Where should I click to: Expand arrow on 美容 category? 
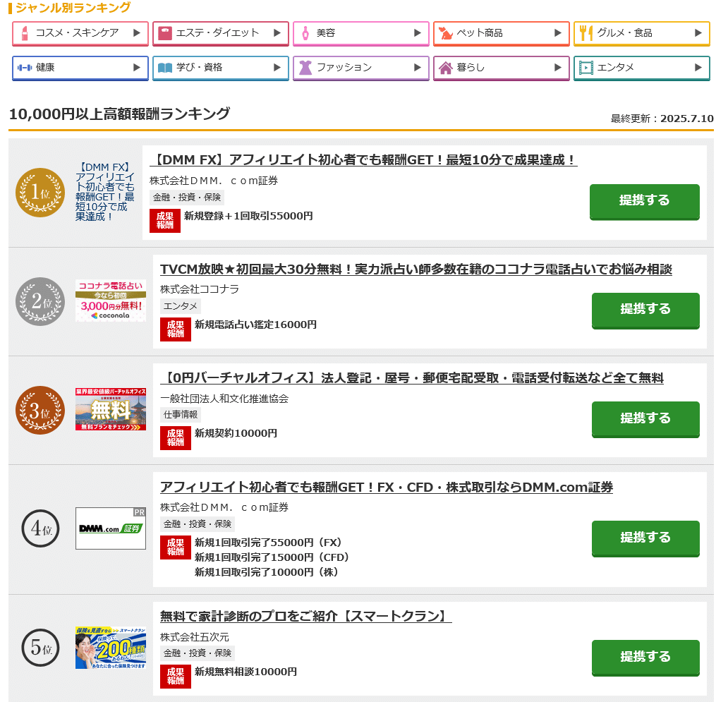(x=418, y=33)
